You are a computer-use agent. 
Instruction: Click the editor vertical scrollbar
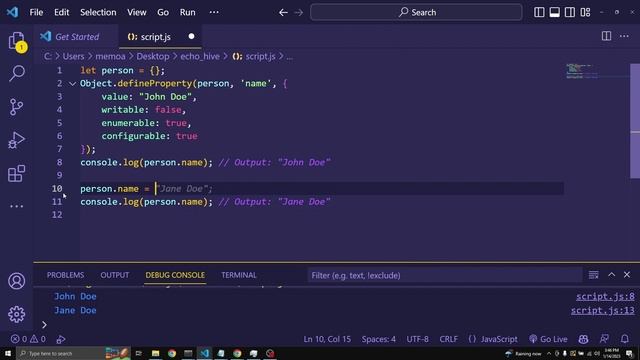[635, 121]
